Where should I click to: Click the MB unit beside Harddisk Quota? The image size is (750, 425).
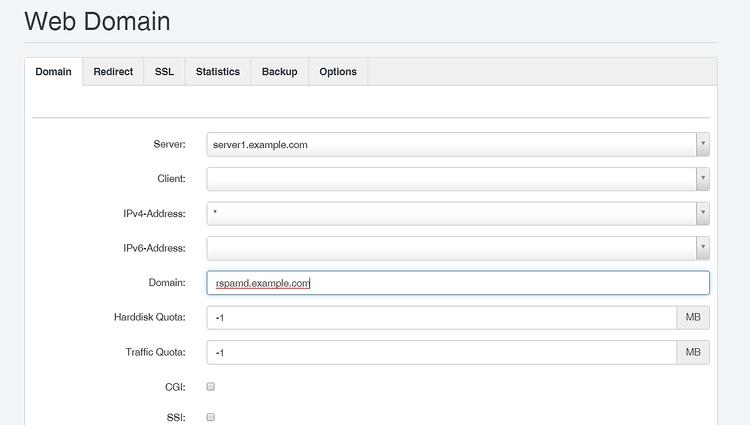[x=693, y=318]
